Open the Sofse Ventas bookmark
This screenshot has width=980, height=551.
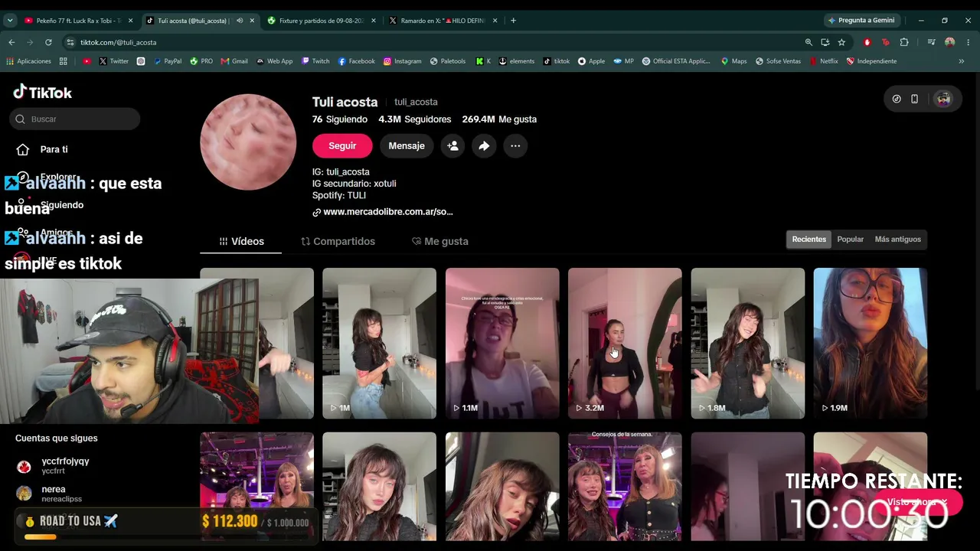[x=778, y=61]
